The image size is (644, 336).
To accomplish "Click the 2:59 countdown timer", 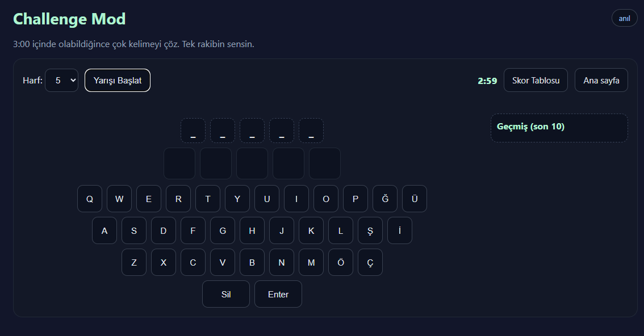I will pyautogui.click(x=487, y=81).
